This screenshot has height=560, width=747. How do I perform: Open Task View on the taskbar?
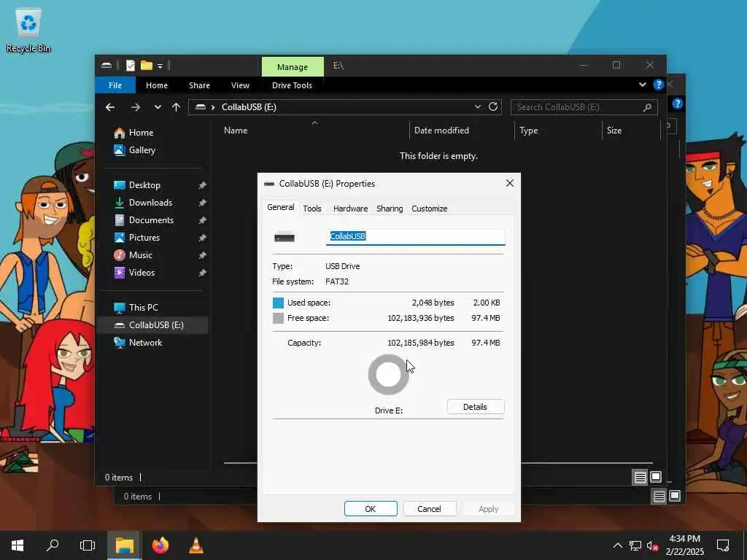point(88,545)
